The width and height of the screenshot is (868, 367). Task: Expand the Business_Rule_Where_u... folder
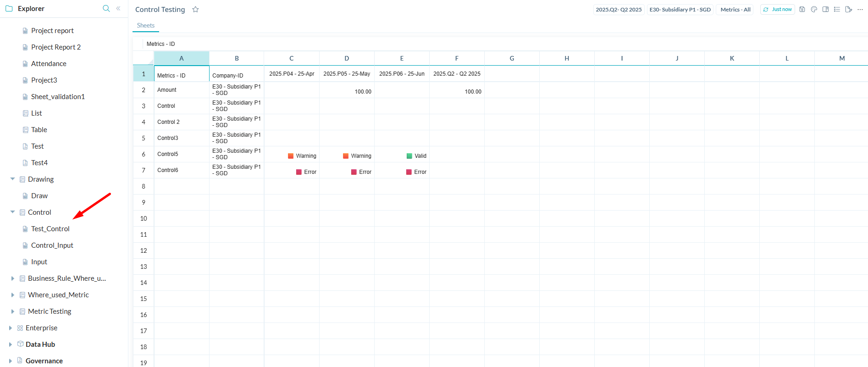click(x=12, y=278)
